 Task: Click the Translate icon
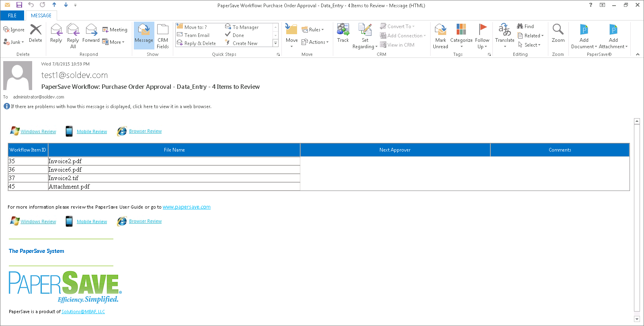tap(505, 30)
